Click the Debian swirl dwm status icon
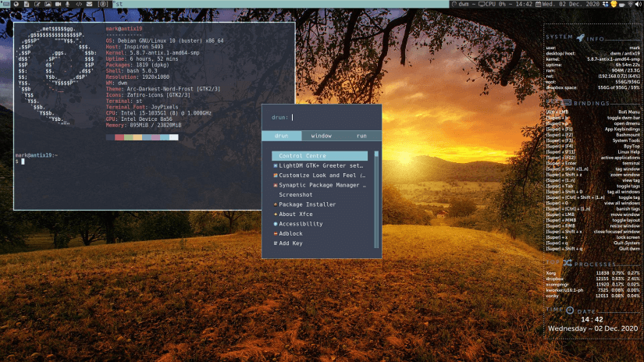 coord(454,4)
